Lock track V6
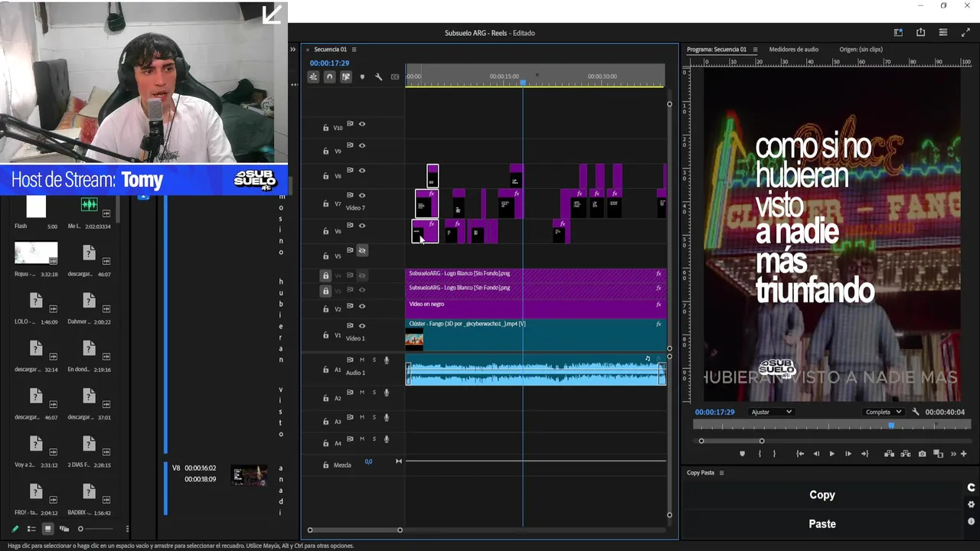 click(x=325, y=231)
